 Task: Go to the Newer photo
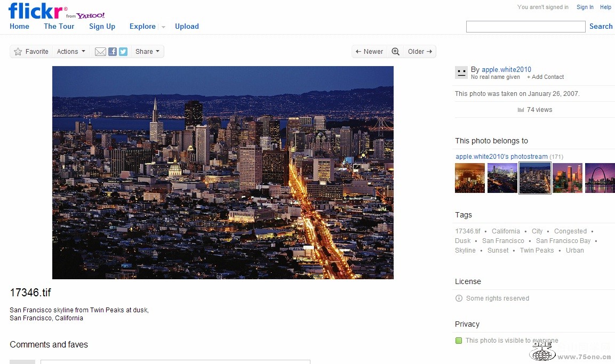(369, 52)
